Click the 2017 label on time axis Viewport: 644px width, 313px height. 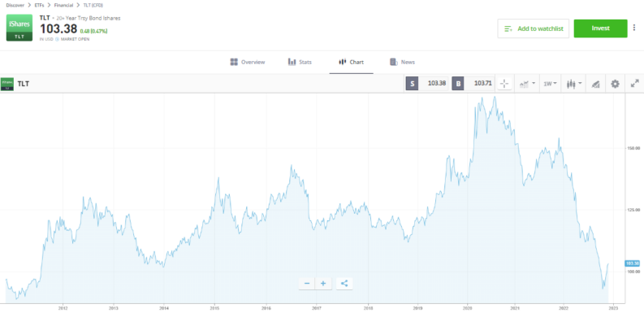click(316, 308)
